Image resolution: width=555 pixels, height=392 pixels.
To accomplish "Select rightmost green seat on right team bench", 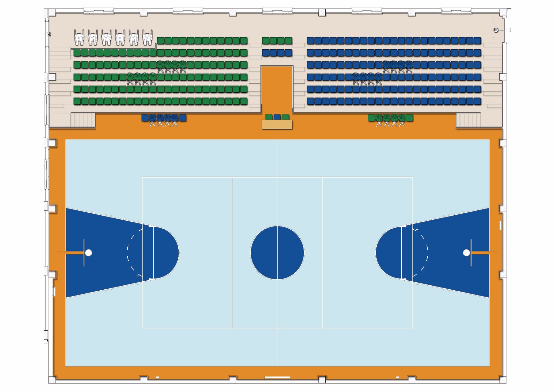I will click(409, 118).
